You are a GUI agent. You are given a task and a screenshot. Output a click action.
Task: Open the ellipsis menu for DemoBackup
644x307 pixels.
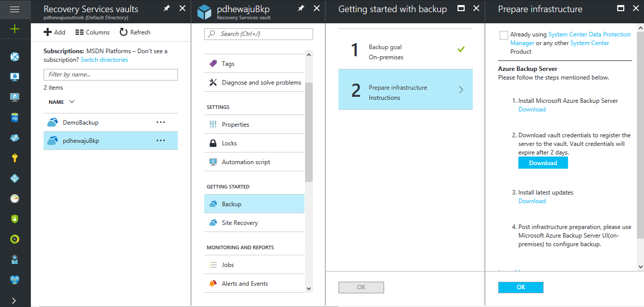[x=161, y=122]
